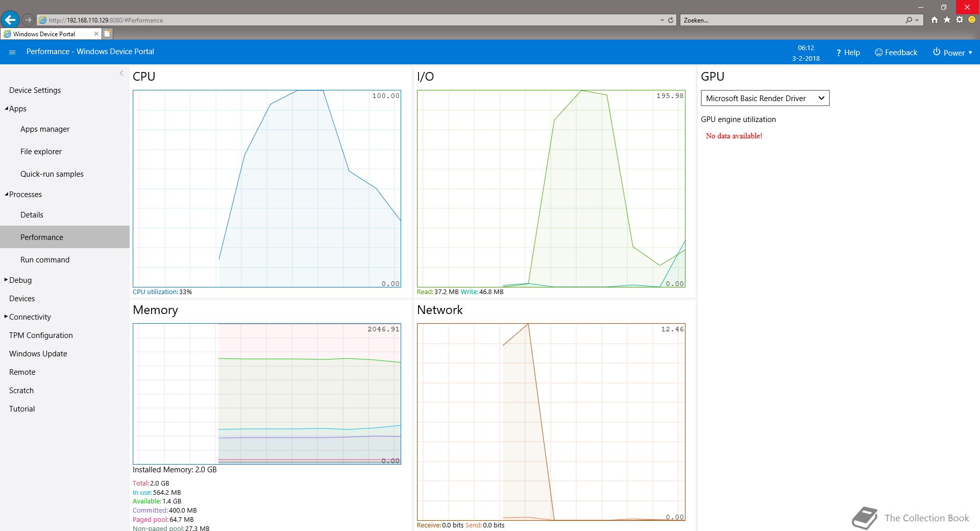Click the 06:12 date and time display

coord(806,53)
